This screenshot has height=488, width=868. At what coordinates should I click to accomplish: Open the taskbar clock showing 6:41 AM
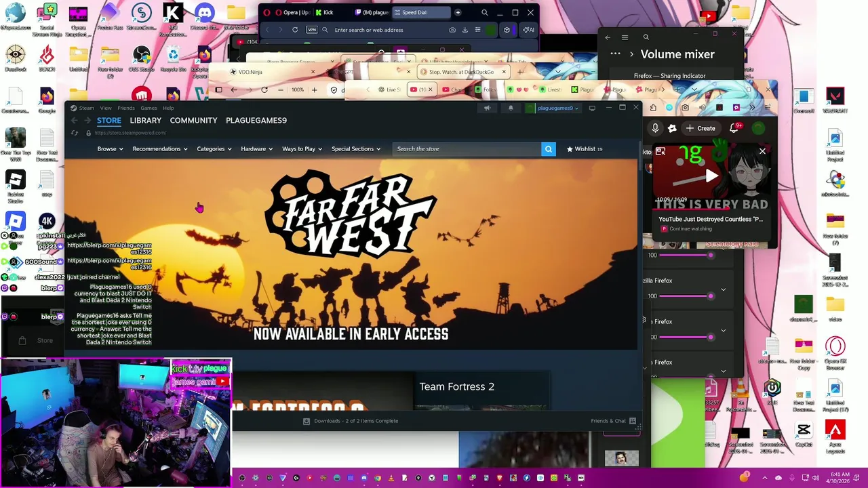(x=838, y=478)
